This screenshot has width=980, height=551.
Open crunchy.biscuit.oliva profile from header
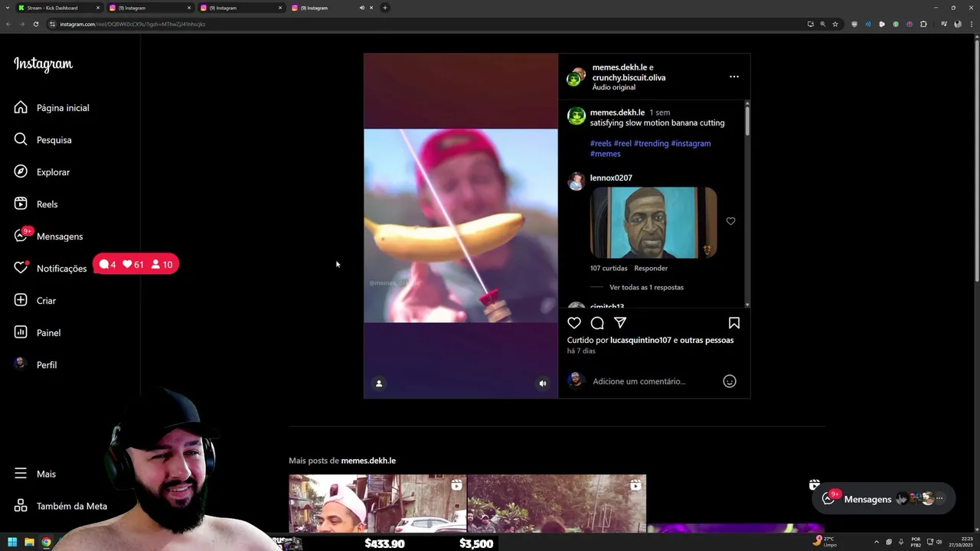tap(629, 77)
